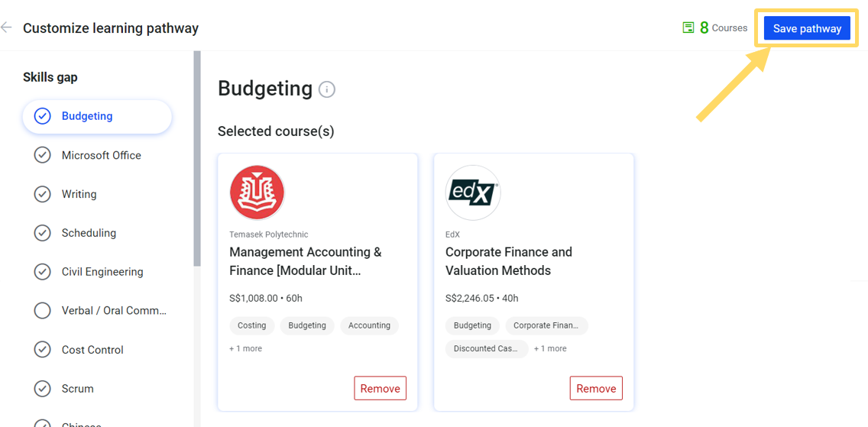Click the green courses count icon

(688, 27)
